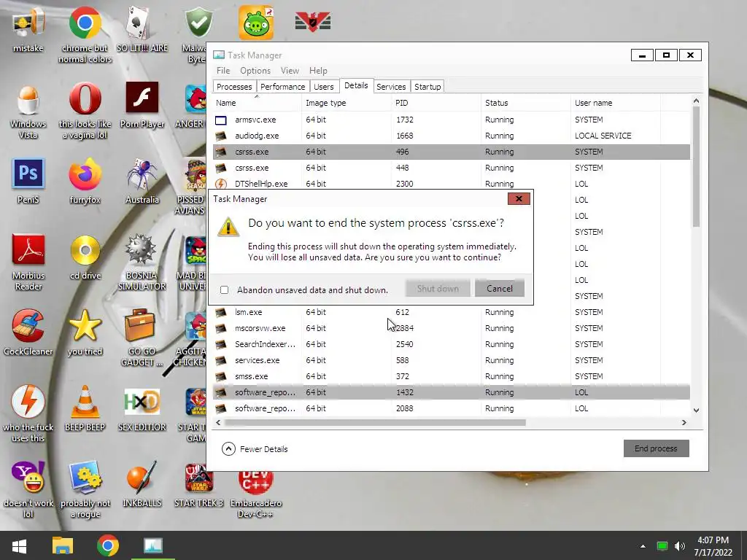Click the horizontal scrollbar thumb
This screenshot has width=747, height=560.
[x=375, y=422]
